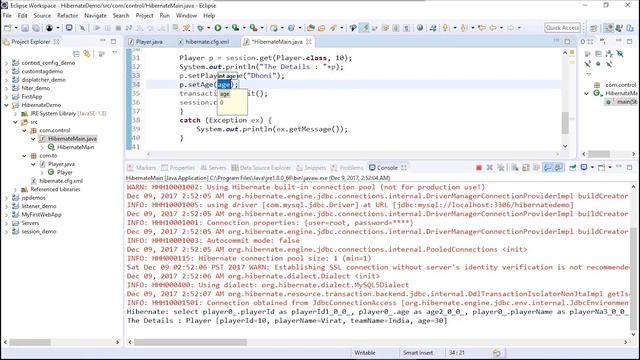Click the Console horizontal scrollbar thumb
Viewport: 640px width, 360px height.
pyautogui.click(x=190, y=342)
